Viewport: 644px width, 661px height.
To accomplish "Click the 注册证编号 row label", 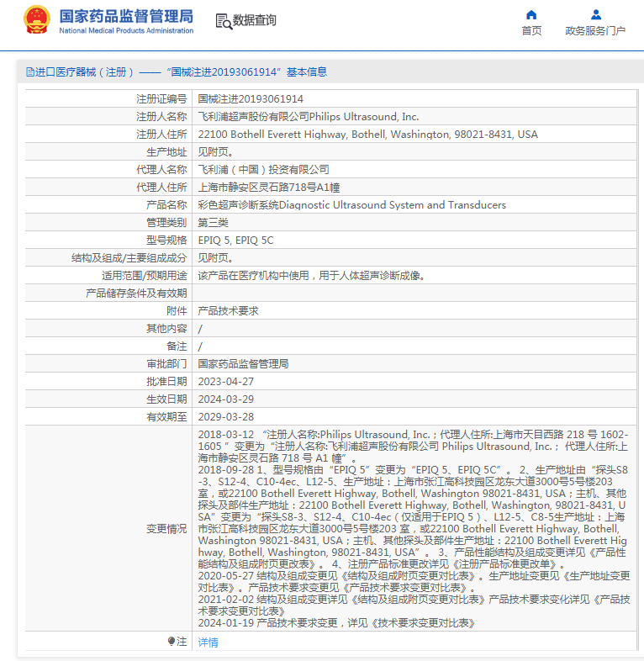I will [x=161, y=99].
